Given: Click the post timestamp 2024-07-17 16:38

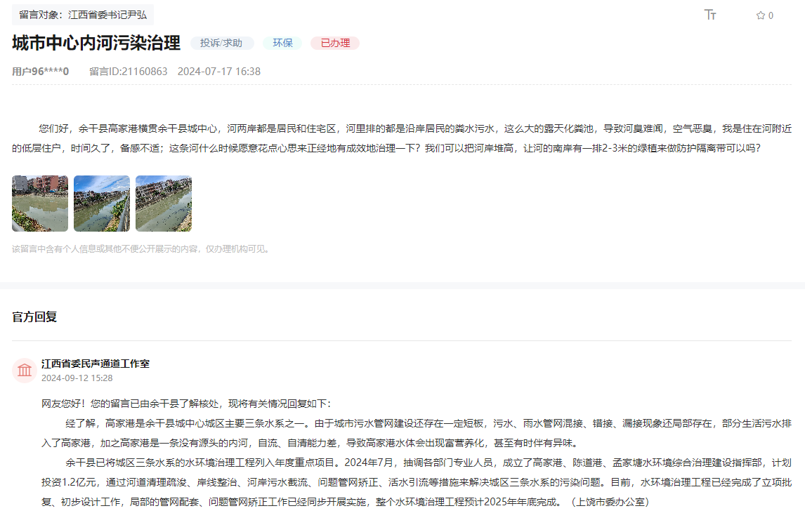Looking at the screenshot, I should [x=219, y=72].
